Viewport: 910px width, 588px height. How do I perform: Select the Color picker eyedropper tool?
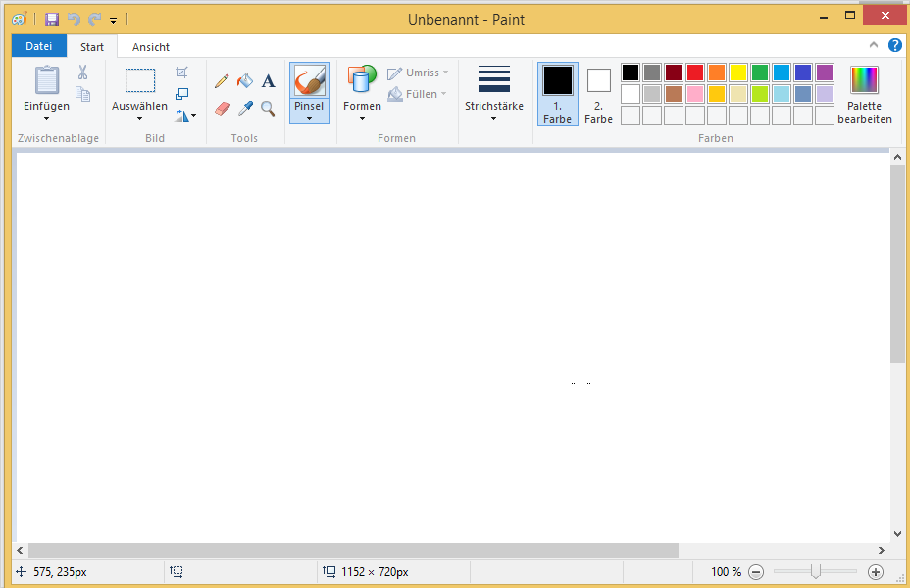pos(245,108)
